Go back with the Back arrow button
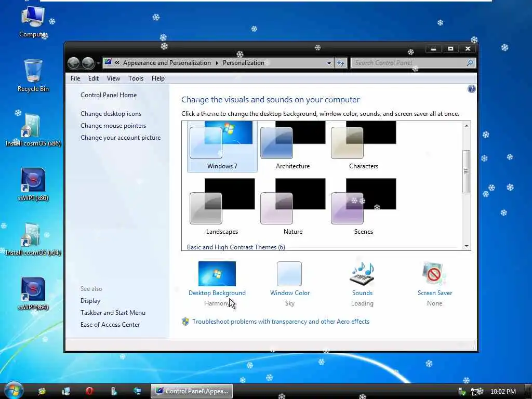This screenshot has width=532, height=399. pos(74,63)
